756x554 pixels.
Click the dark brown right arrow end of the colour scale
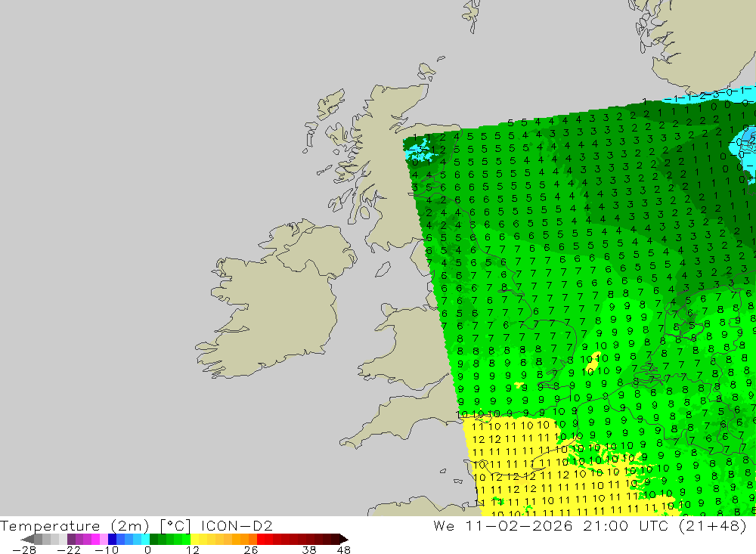344,540
